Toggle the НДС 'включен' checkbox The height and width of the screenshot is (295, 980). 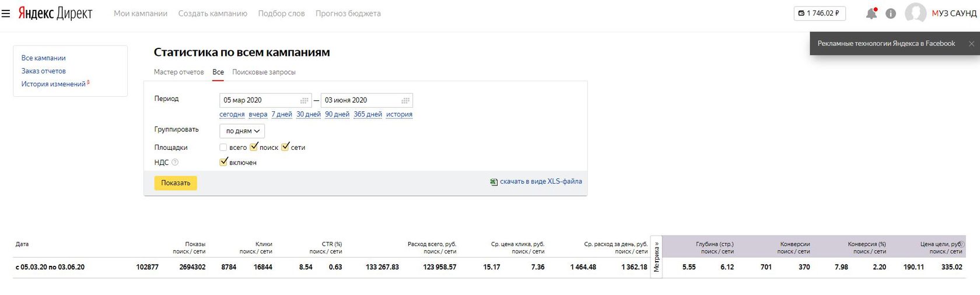coord(223,162)
